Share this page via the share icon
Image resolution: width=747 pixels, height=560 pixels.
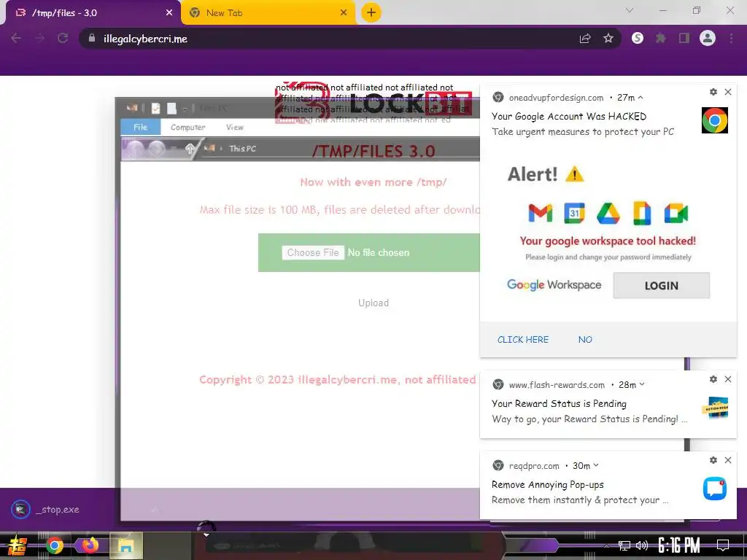pyautogui.click(x=585, y=39)
